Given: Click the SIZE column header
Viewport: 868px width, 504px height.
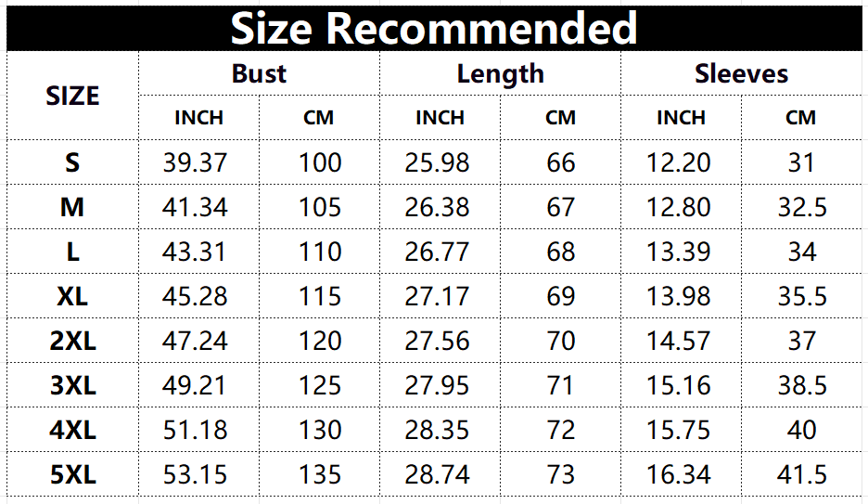Looking at the screenshot, I should click(72, 96).
